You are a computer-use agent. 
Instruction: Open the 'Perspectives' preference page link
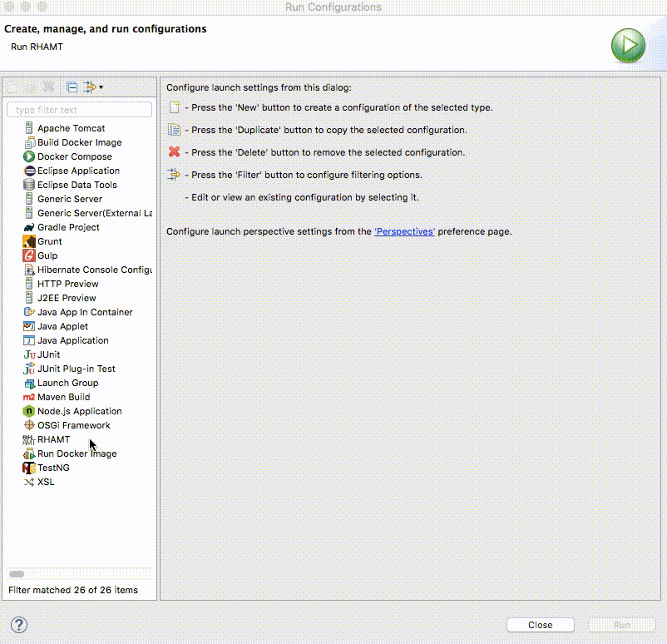[404, 231]
